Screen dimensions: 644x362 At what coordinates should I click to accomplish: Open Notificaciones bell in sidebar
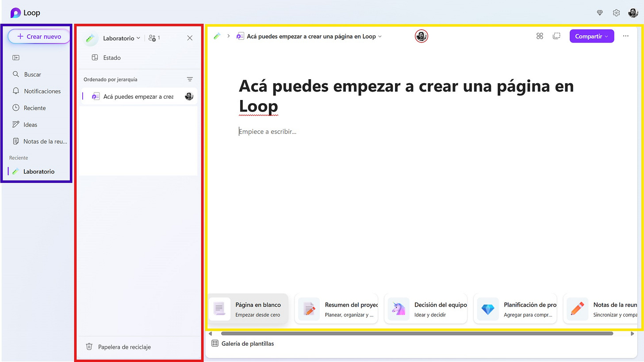click(37, 91)
